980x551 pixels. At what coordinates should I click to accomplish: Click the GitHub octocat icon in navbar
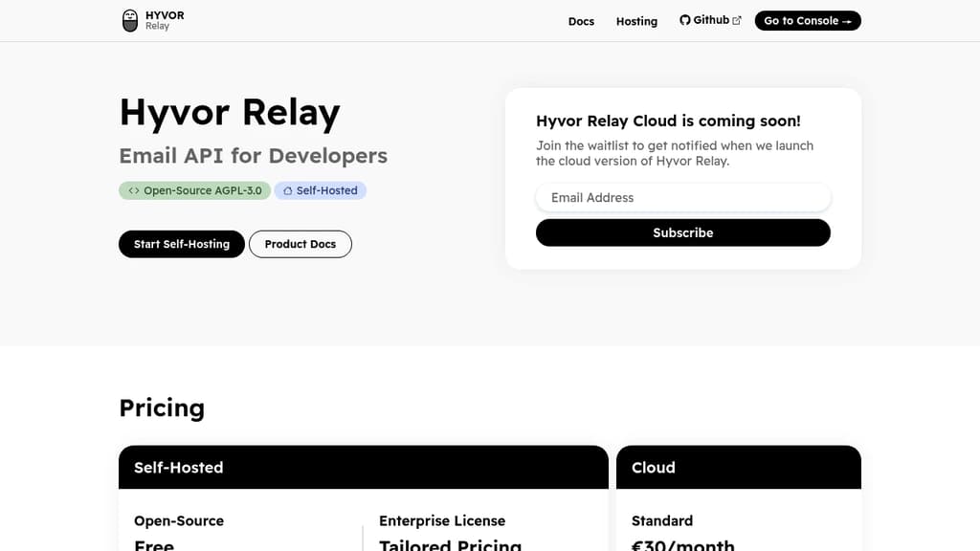(x=683, y=19)
